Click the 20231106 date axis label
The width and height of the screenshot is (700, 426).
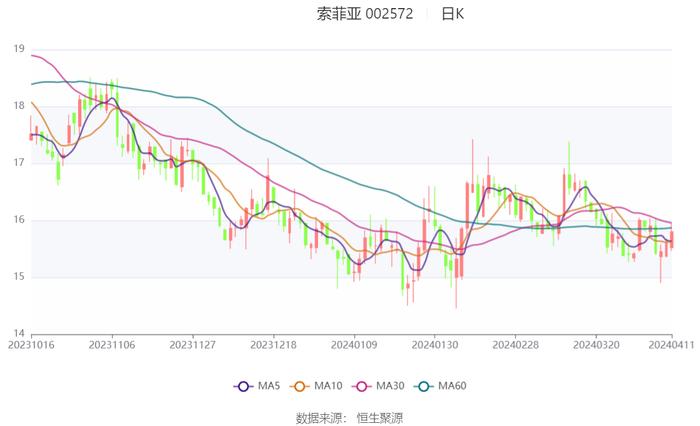click(x=112, y=345)
